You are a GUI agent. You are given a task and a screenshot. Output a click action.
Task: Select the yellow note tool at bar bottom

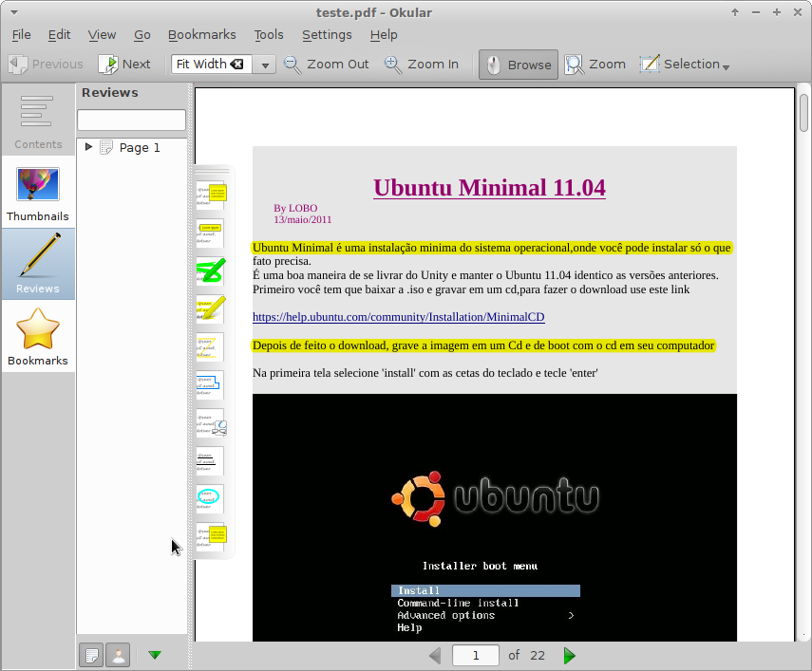(x=212, y=536)
